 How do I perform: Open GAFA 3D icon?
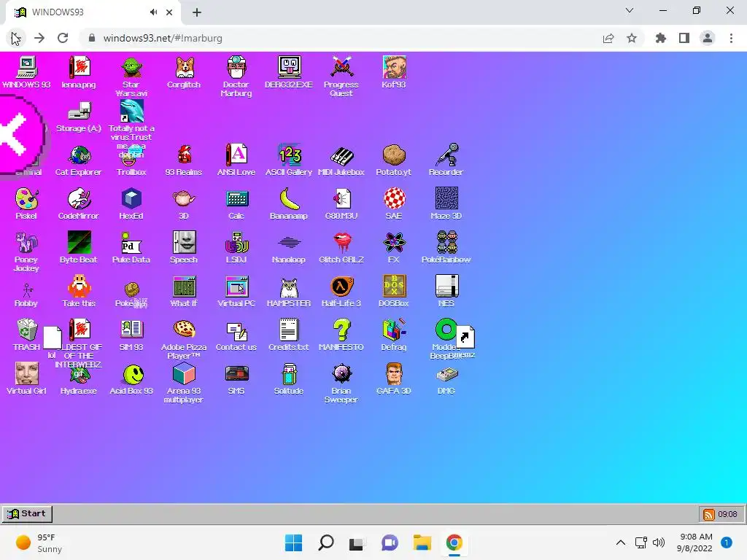click(393, 374)
